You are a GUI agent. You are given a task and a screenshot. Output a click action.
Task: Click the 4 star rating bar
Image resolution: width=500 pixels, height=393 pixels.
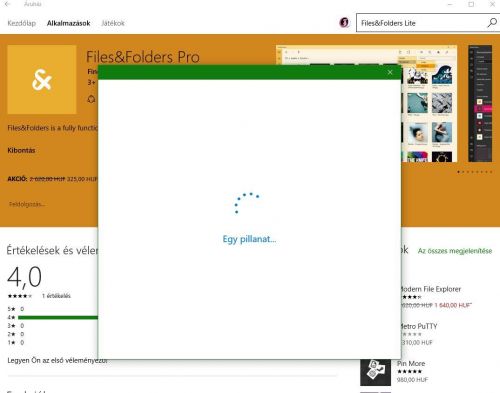(58, 317)
